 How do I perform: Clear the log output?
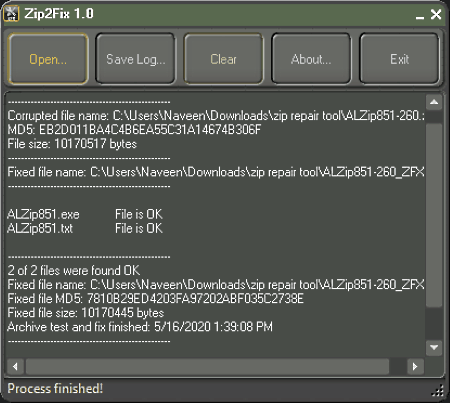click(223, 59)
